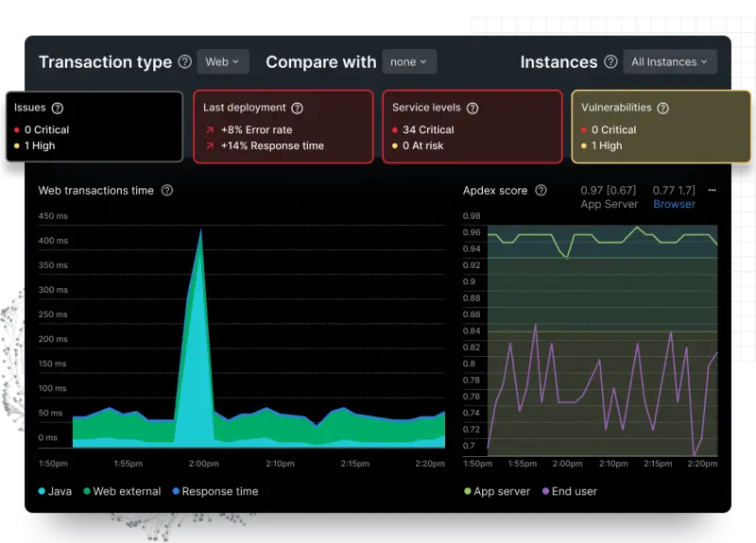Click the 2:00pm label on transactions chart axis
This screenshot has height=543, width=756.
(203, 464)
